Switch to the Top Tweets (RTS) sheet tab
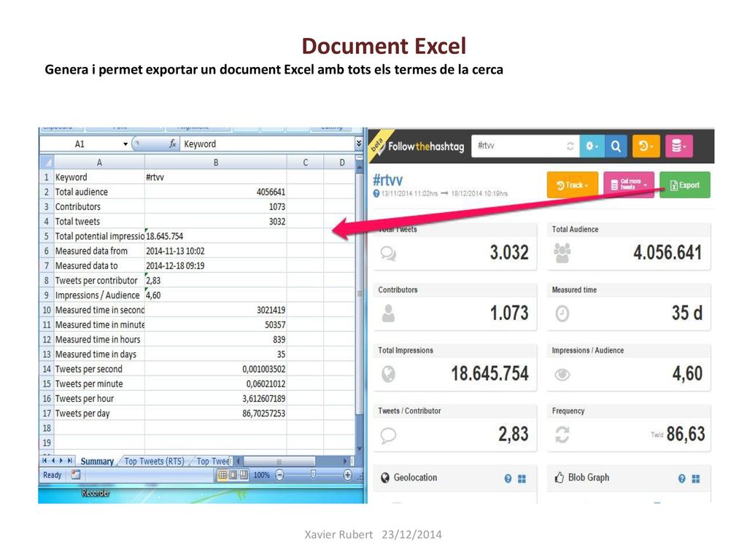The height and width of the screenshot is (560, 747). tap(155, 462)
